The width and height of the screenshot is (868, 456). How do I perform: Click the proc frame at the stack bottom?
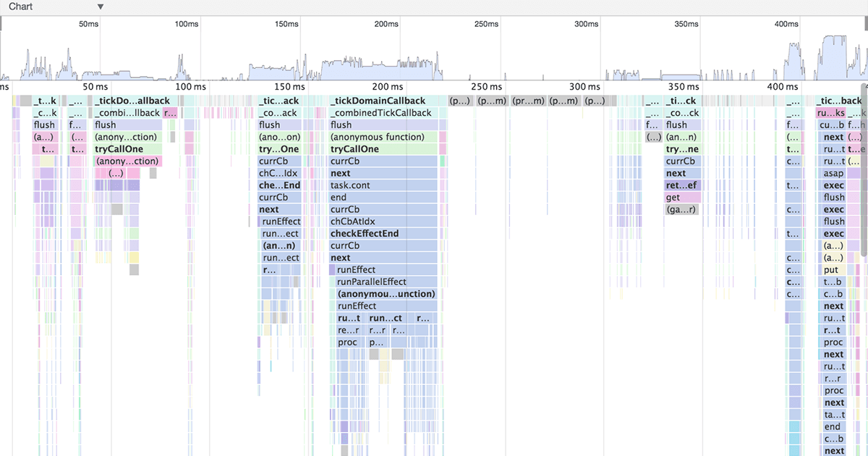346,342
